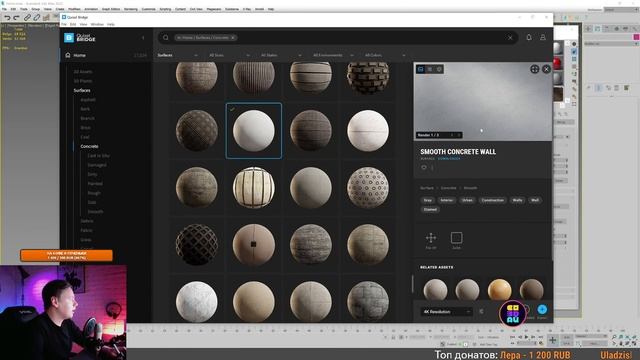Open the File menu in Quixel Bridge
The image size is (640, 360).
[x=64, y=24]
